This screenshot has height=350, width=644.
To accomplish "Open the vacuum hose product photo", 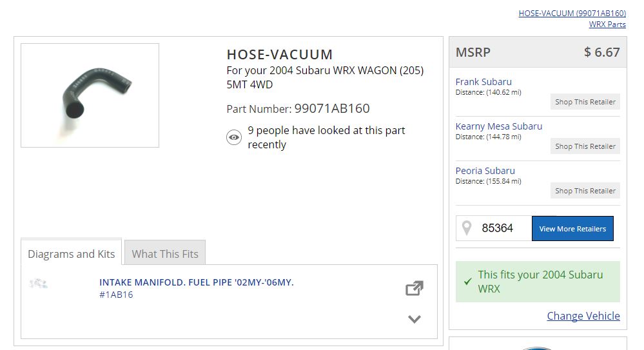I will (x=90, y=95).
